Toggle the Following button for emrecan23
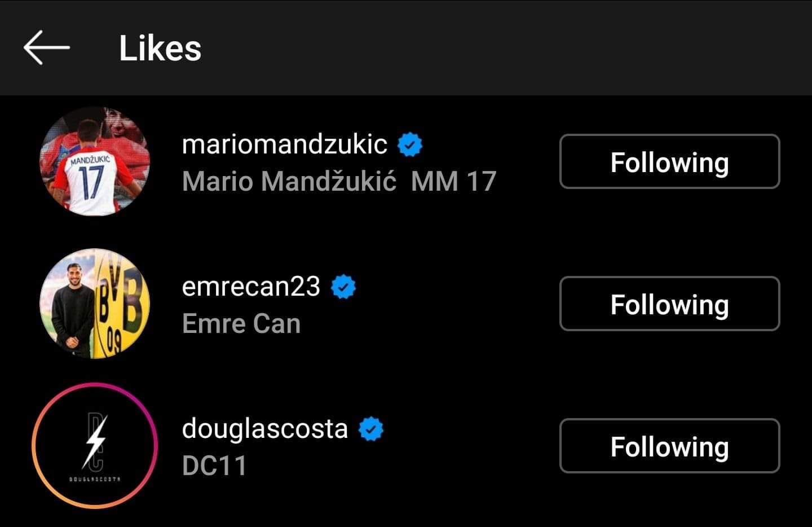812x527 pixels. coord(669,304)
